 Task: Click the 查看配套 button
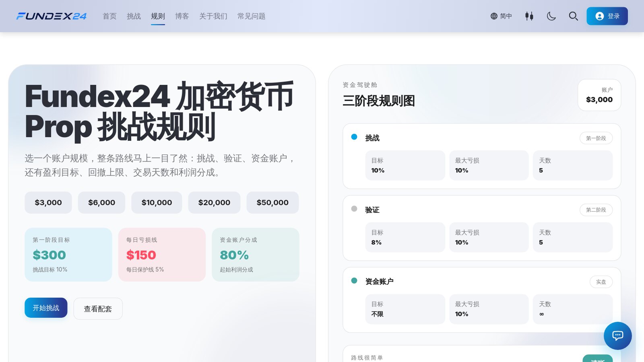pyautogui.click(x=98, y=309)
